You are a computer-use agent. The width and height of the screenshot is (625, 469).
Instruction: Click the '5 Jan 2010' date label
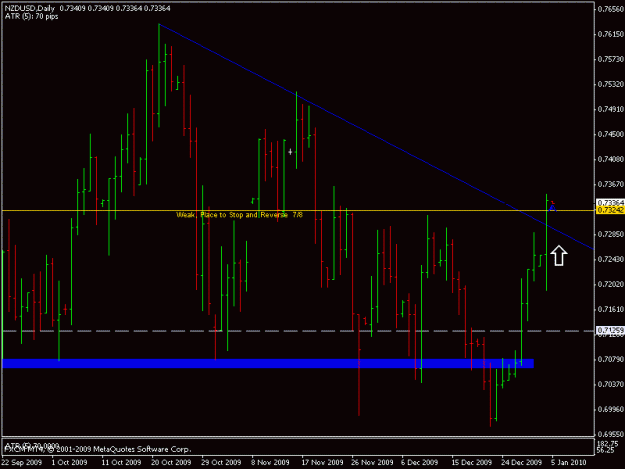(x=569, y=462)
